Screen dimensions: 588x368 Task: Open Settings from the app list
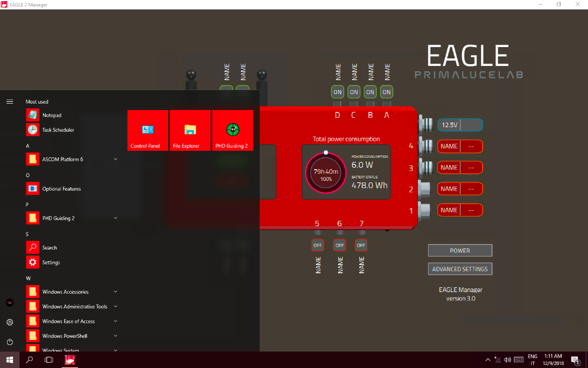pos(71,262)
